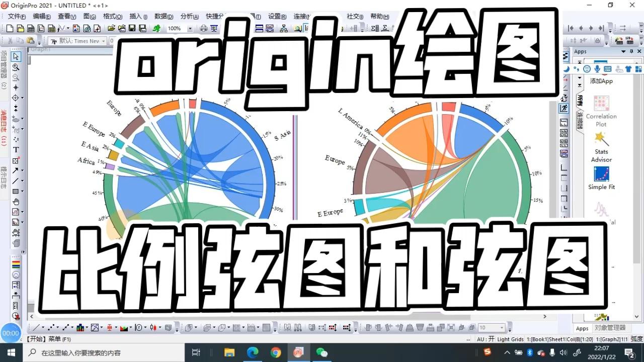The width and height of the screenshot is (644, 362).
Task: Expand the Arrow tool options arrow
Action: point(22,171)
